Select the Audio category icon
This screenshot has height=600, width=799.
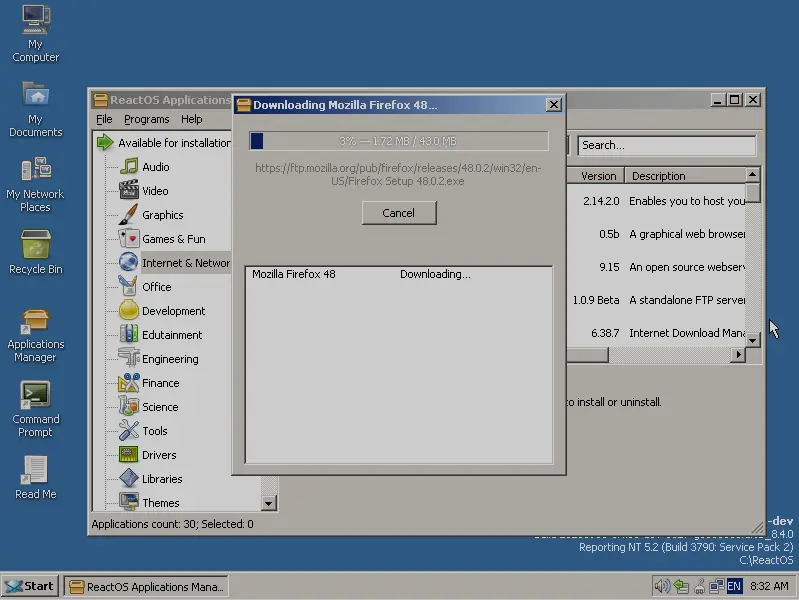tap(128, 166)
